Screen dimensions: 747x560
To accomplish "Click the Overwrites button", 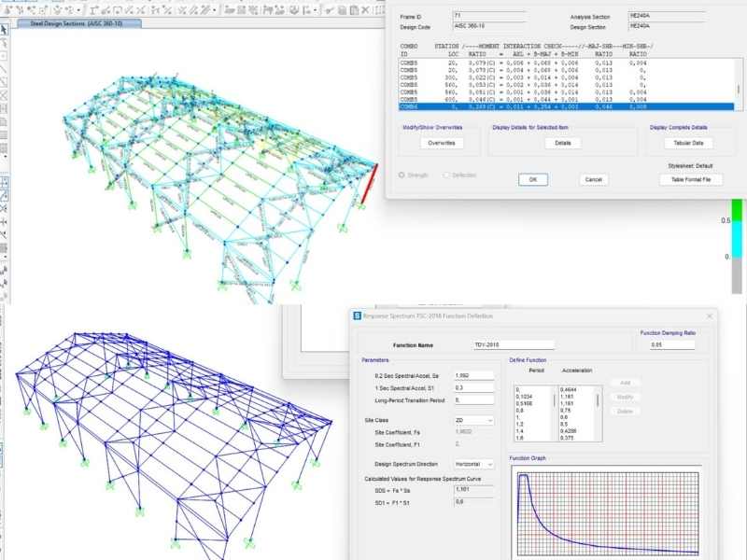I will point(441,143).
